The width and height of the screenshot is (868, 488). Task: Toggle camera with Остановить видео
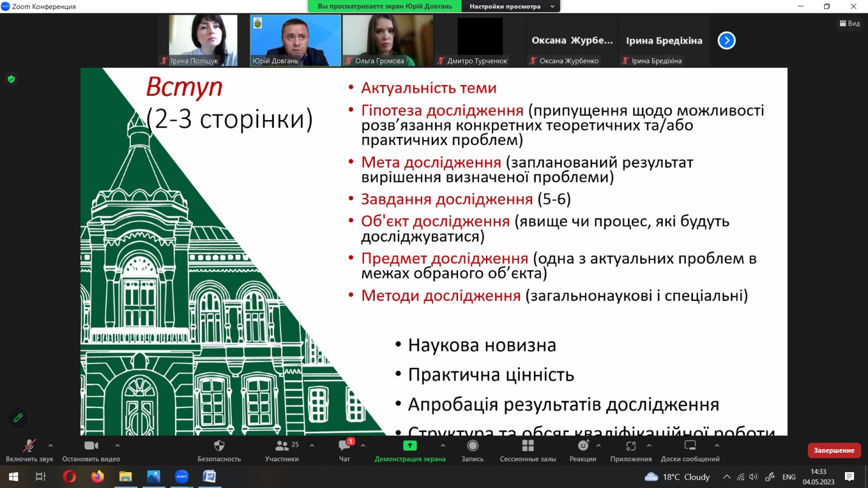pos(91,447)
